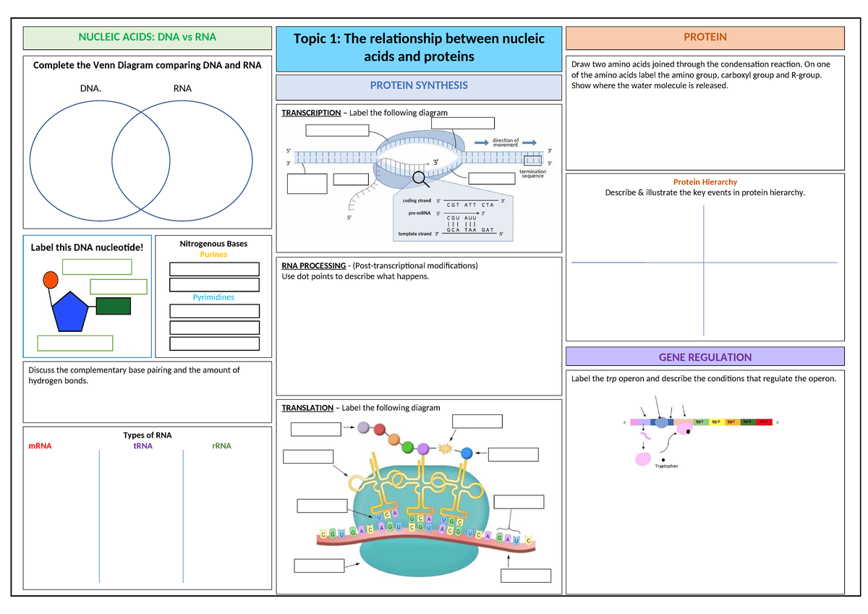Click the magnifying glass icon in transcription diagram
Image resolution: width=868 pixels, height=614 pixels.
(x=418, y=176)
